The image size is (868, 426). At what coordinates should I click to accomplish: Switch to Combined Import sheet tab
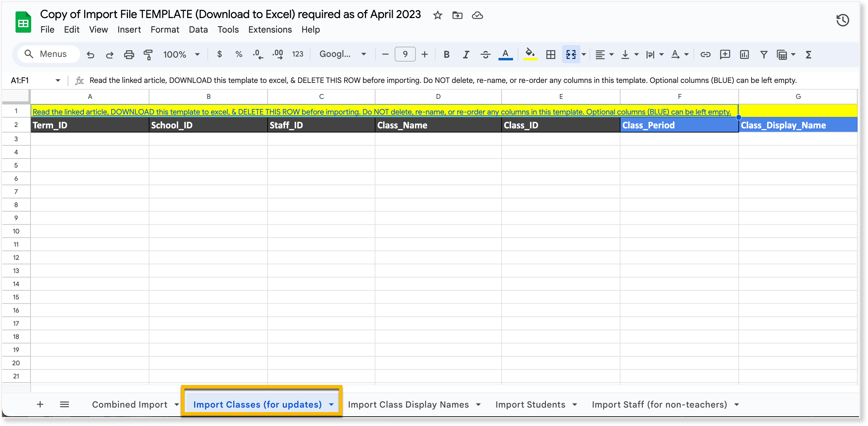130,404
